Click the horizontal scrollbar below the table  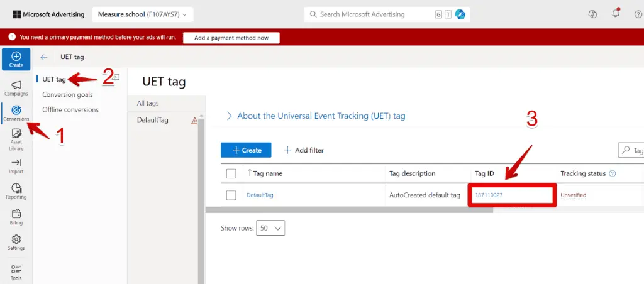tap(348, 210)
